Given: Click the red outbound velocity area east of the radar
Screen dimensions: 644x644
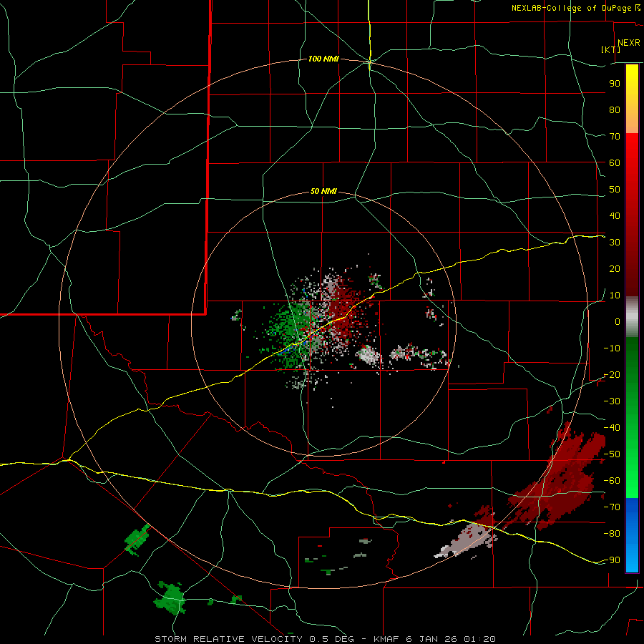Looking at the screenshot, I should [x=345, y=306].
